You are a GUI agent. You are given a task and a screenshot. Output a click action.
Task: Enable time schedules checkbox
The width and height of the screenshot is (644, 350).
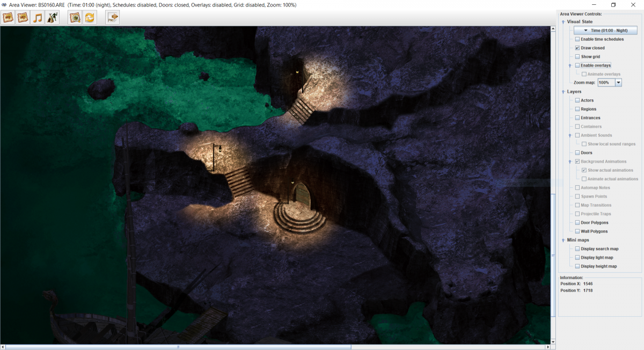577,39
